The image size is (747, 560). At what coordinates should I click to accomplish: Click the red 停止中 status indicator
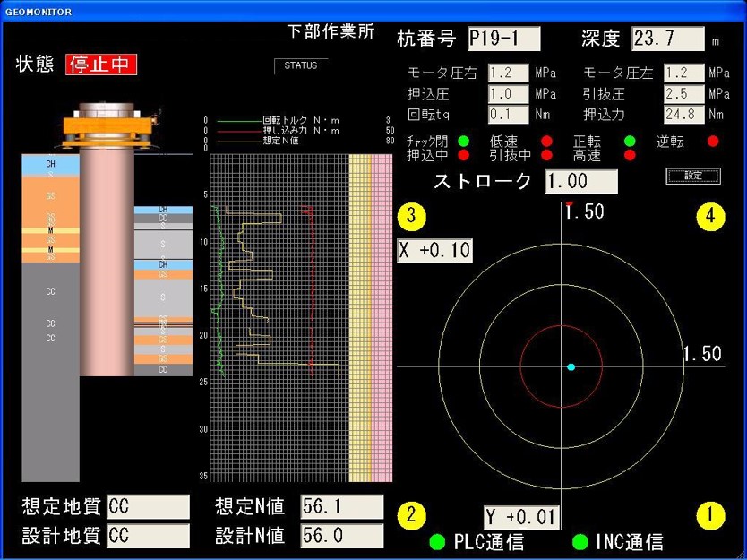(101, 65)
